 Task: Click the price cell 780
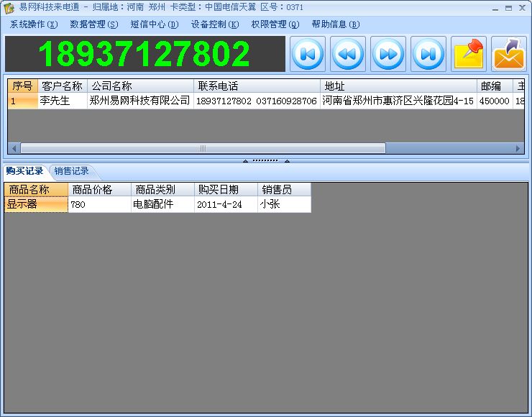100,204
